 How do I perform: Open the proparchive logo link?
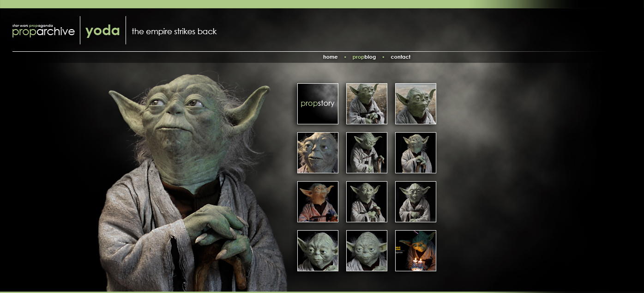point(43,30)
